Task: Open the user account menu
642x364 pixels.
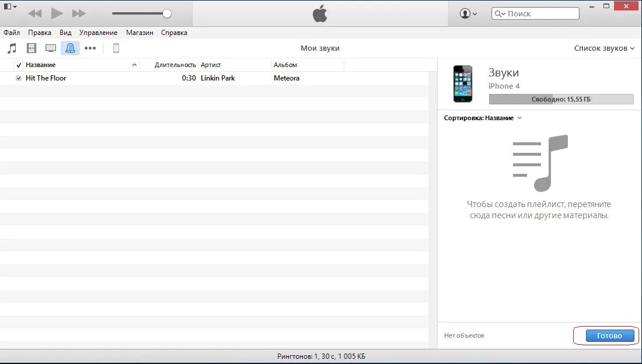Action: click(469, 13)
